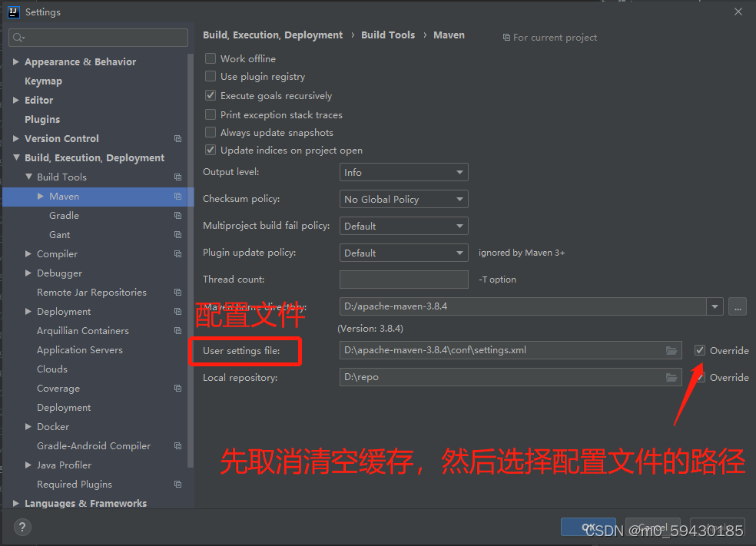Select Clouds settings page
Viewport: 756px width, 546px height.
(52, 369)
